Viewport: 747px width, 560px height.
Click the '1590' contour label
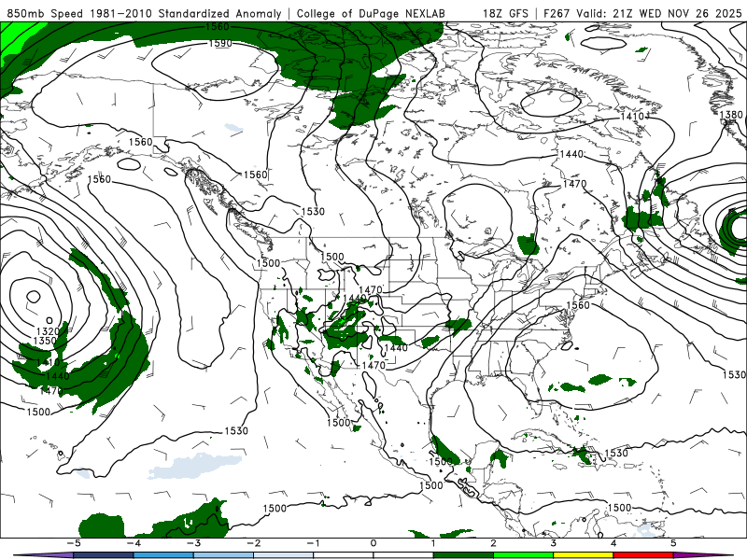[220, 43]
